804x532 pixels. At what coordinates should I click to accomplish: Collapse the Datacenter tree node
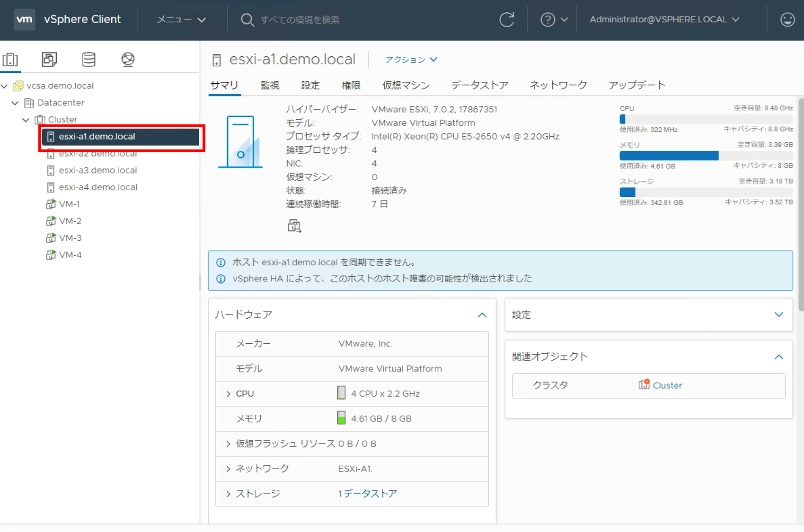click(15, 103)
